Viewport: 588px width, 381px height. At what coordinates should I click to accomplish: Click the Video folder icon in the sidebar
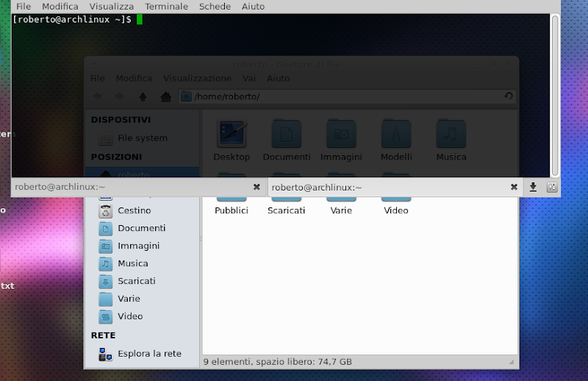click(106, 317)
